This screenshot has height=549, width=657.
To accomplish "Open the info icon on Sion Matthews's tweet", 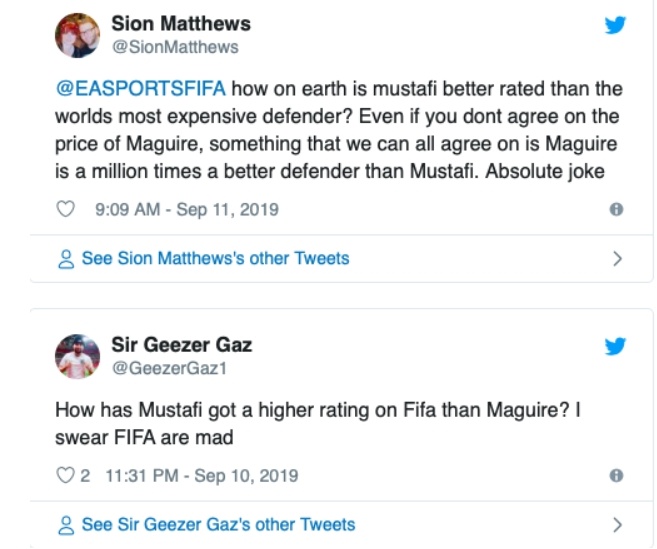I will [x=616, y=210].
